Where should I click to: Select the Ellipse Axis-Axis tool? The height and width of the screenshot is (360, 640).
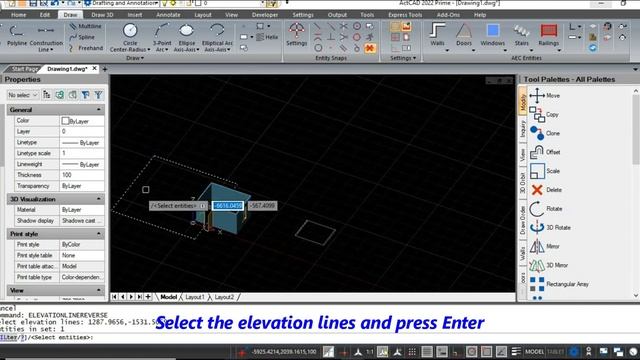(x=187, y=38)
